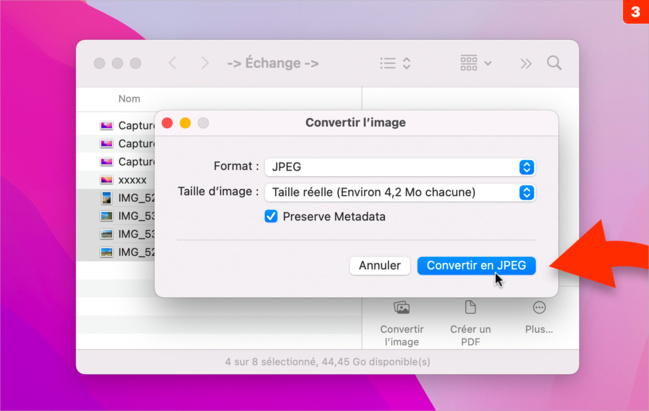Switch Finder list view mode
The height and width of the screenshot is (411, 649).
[395, 63]
